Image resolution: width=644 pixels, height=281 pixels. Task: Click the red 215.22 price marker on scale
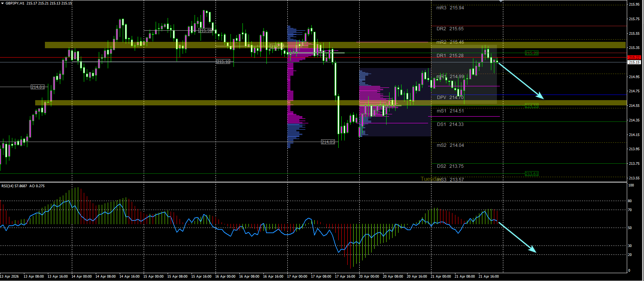pyautogui.click(x=634, y=58)
